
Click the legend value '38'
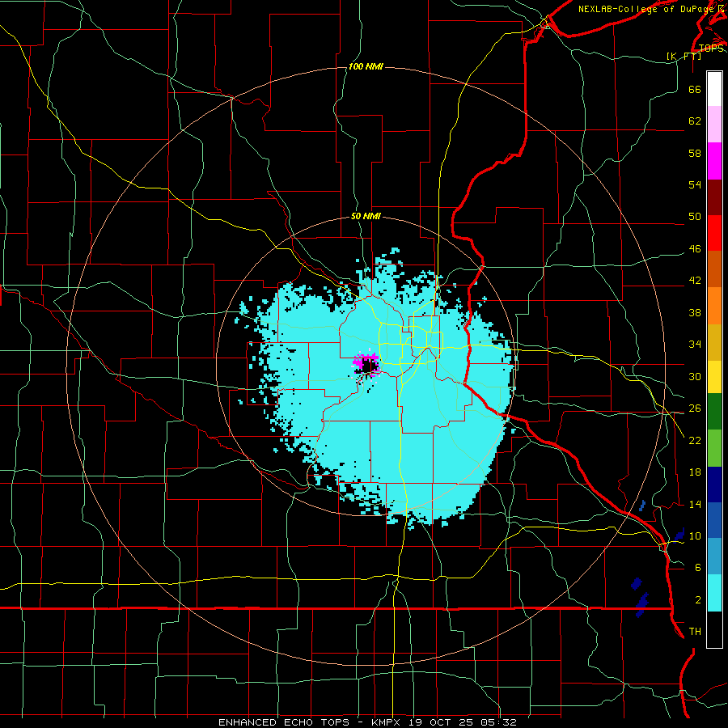tap(695, 312)
